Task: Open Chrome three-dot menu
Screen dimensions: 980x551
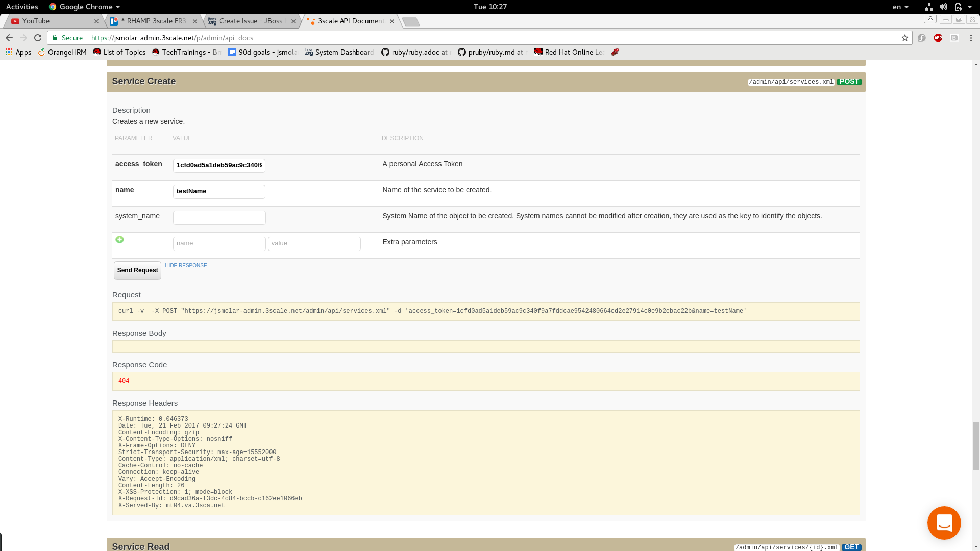Action: (971, 38)
